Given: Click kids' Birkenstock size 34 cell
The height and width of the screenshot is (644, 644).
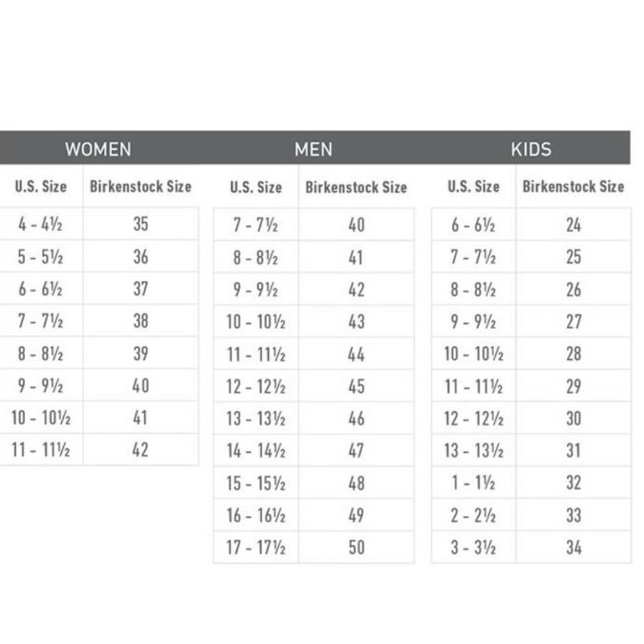Looking at the screenshot, I should tap(573, 547).
